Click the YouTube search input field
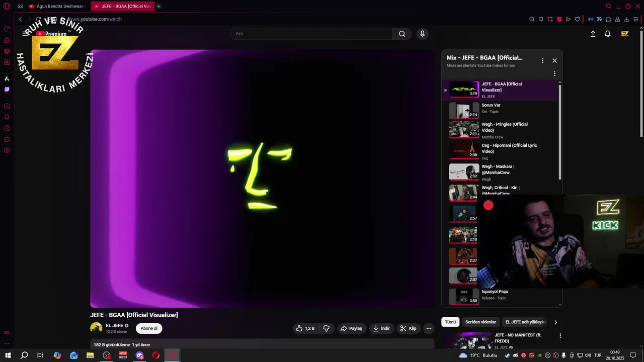The width and height of the screenshot is (644, 362). point(311,34)
